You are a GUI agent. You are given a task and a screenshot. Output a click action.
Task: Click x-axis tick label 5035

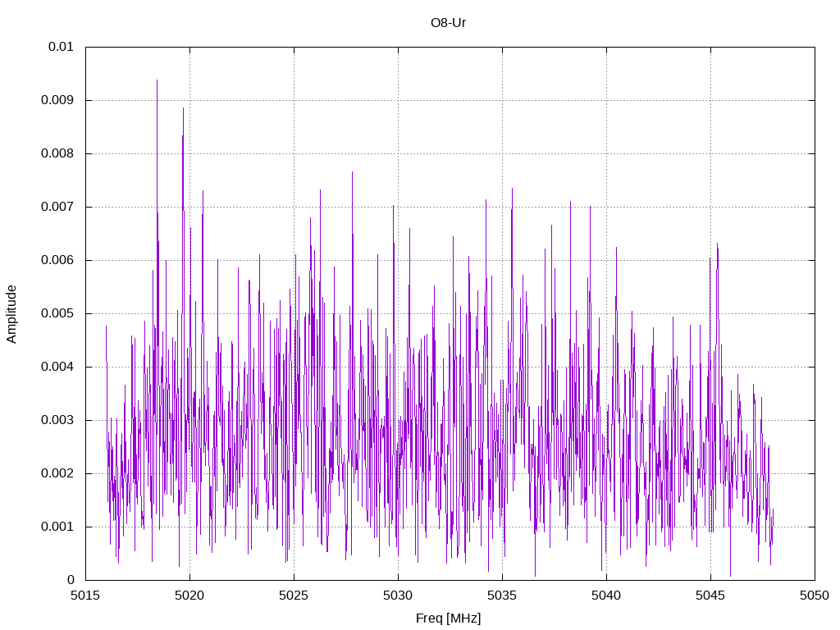502,596
